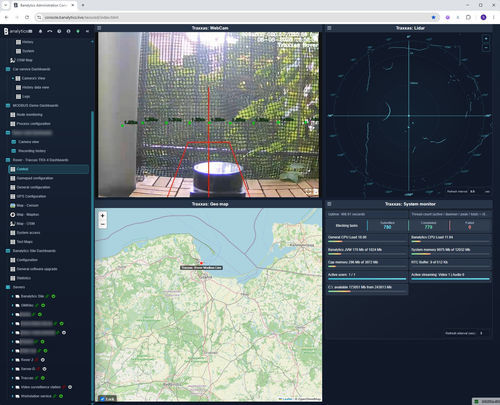Expand the Workstation service server node
The image size is (500, 405).
coord(13,396)
